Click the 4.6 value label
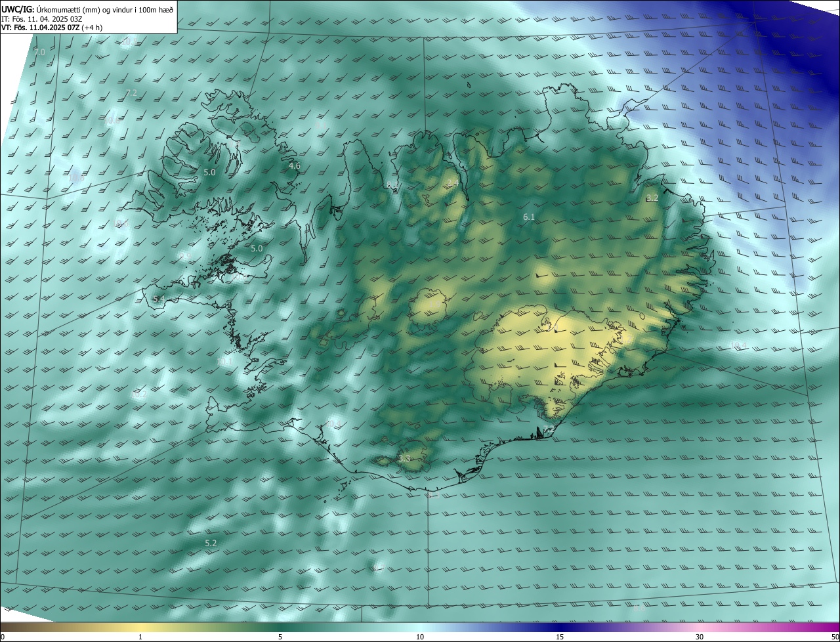The height and width of the screenshot is (642, 840). click(x=295, y=166)
